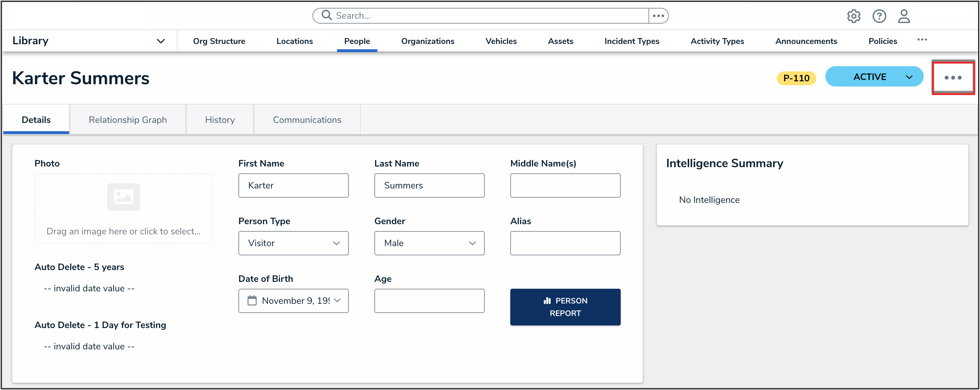Show more navigation tabs ellipsis
The image size is (980, 390).
[922, 40]
